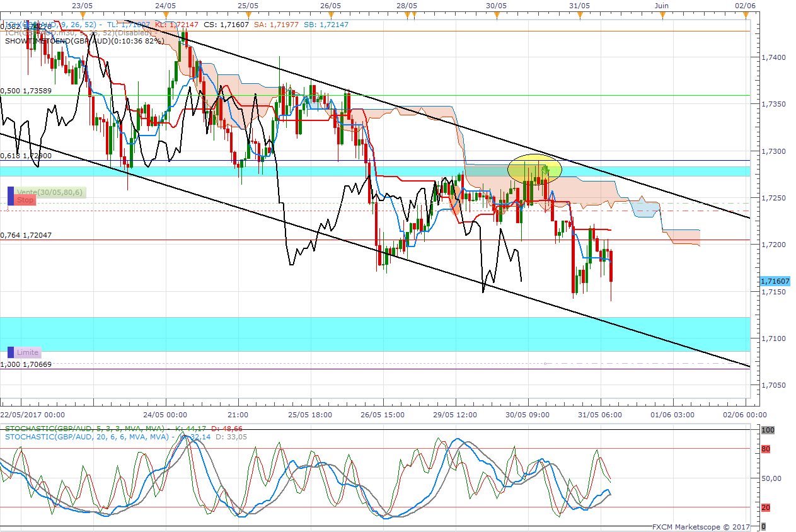Click the orange marker under 24/05
The height and width of the screenshot is (532, 796).
click(165, 14)
